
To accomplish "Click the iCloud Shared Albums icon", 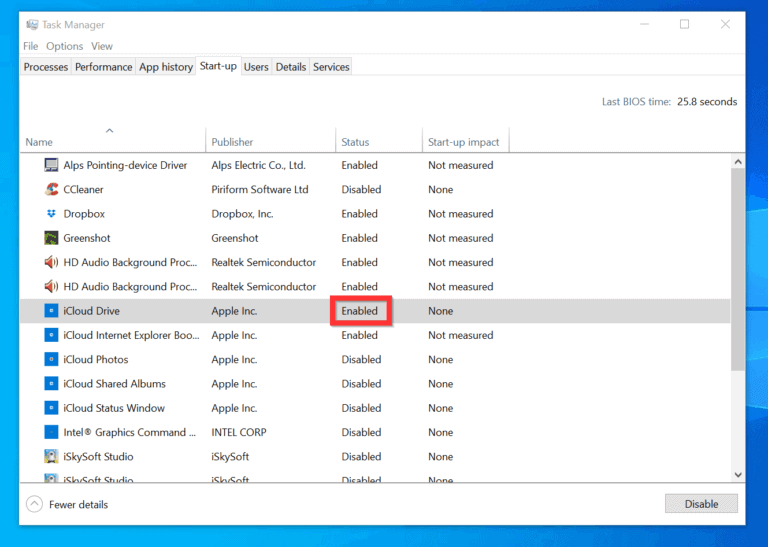I will (51, 383).
